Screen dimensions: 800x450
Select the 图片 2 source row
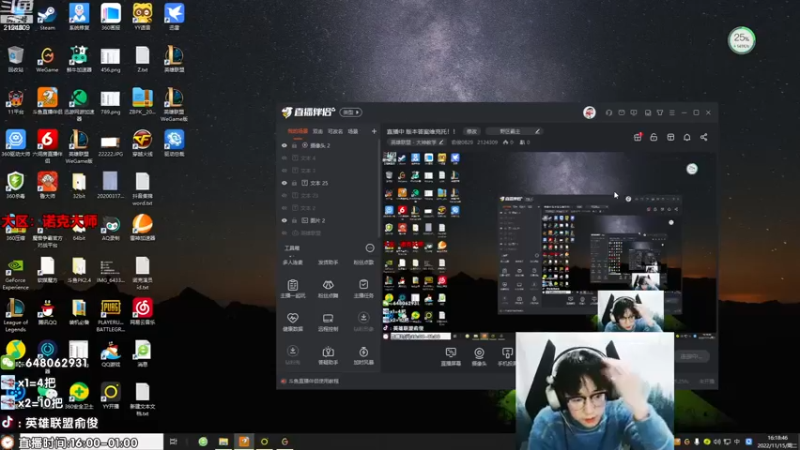329,220
